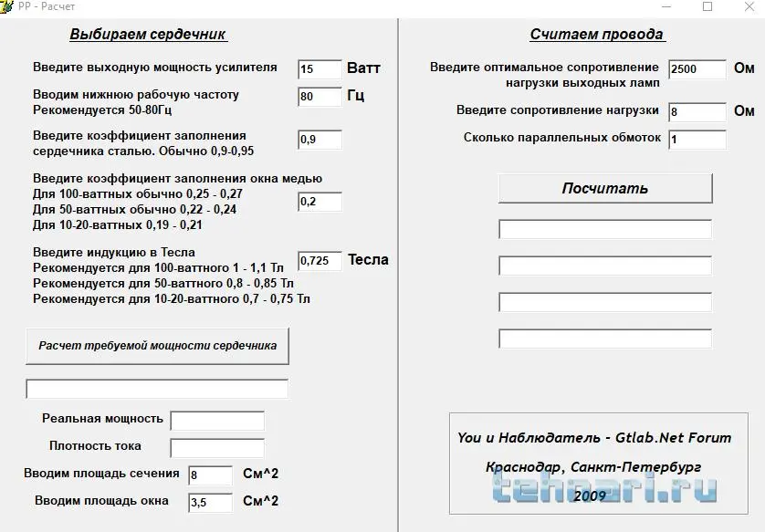This screenshot has height=532, width=765.
Task: Click the last result field under 'Посчитать'
Action: [x=604, y=339]
